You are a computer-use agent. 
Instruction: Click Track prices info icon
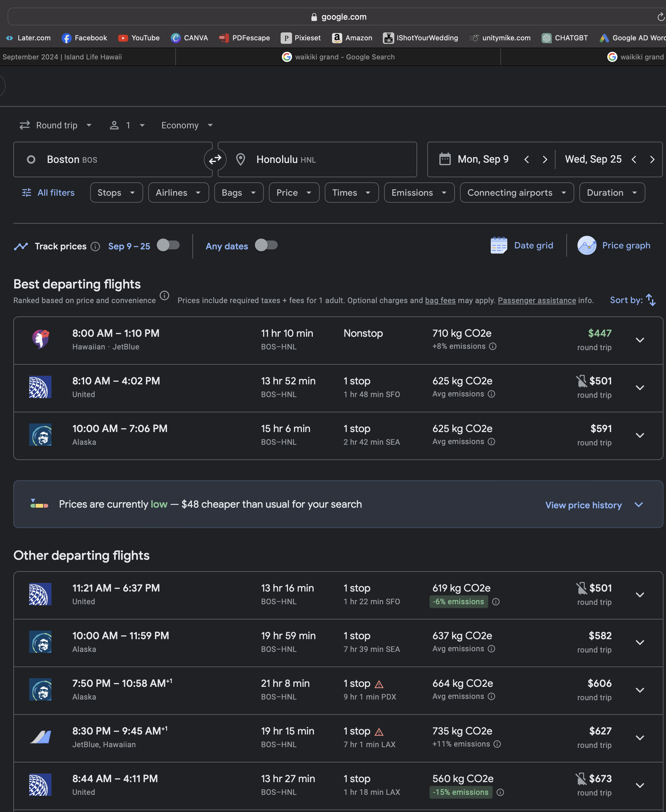tap(95, 247)
